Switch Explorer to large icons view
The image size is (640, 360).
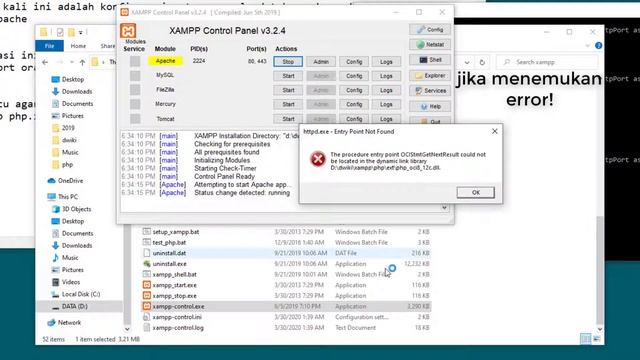point(596,339)
